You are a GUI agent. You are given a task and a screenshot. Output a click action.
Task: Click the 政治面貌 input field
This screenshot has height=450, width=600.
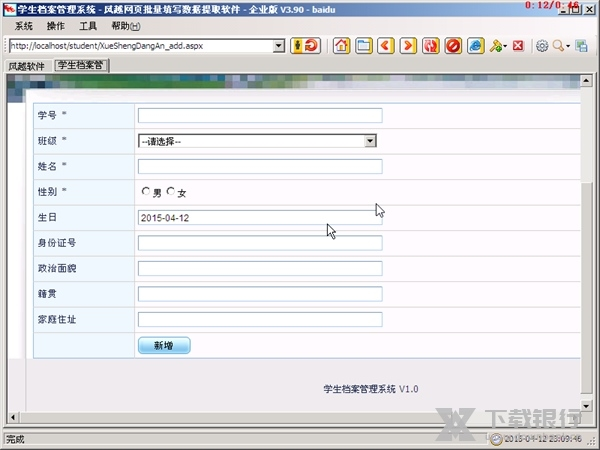260,269
